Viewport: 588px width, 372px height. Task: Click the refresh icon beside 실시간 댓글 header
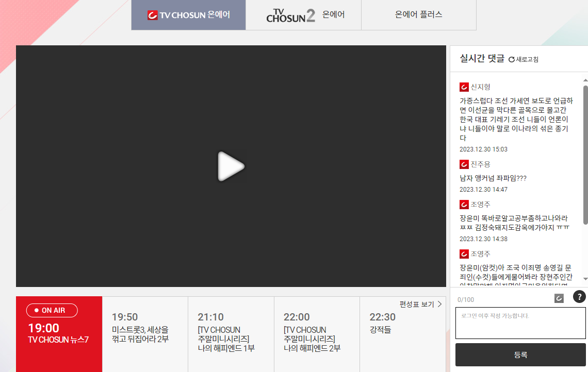point(511,59)
